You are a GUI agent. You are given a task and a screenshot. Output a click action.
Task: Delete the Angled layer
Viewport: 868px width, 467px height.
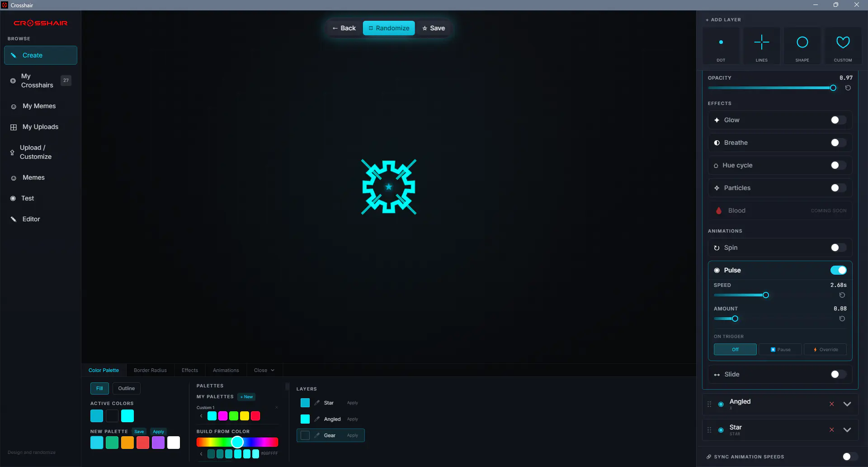click(832, 404)
